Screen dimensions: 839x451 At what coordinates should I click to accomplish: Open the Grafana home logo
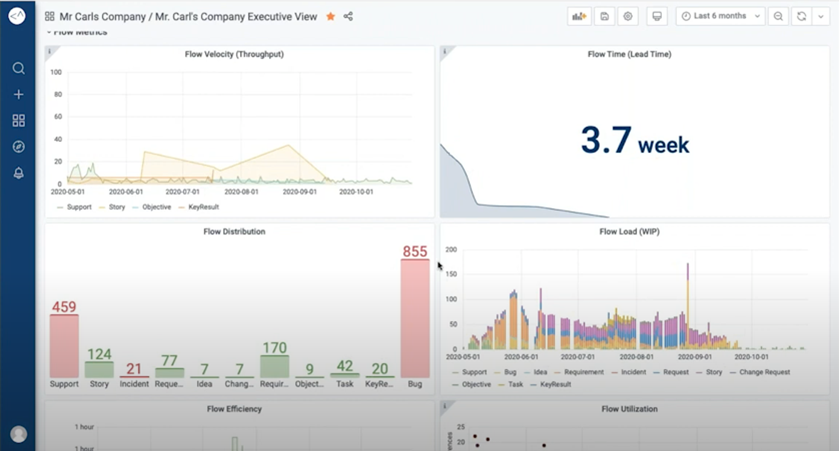coord(17,16)
